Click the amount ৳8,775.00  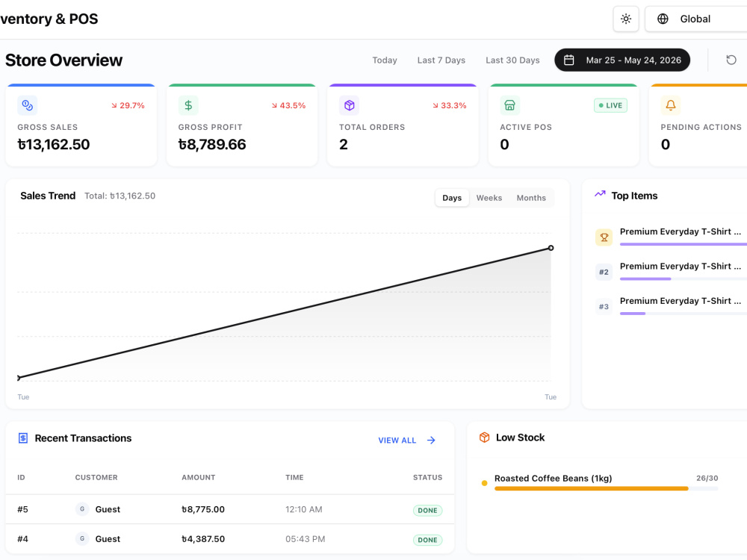tap(203, 509)
